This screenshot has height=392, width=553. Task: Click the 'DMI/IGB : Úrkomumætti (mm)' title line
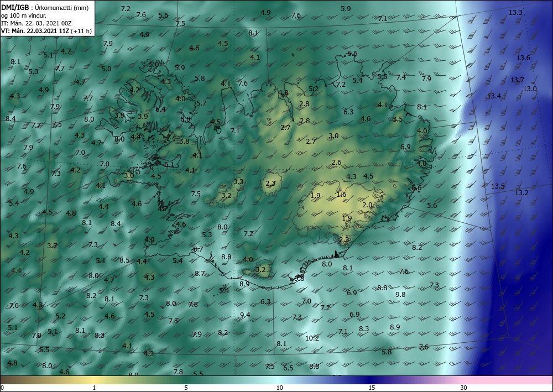point(45,8)
